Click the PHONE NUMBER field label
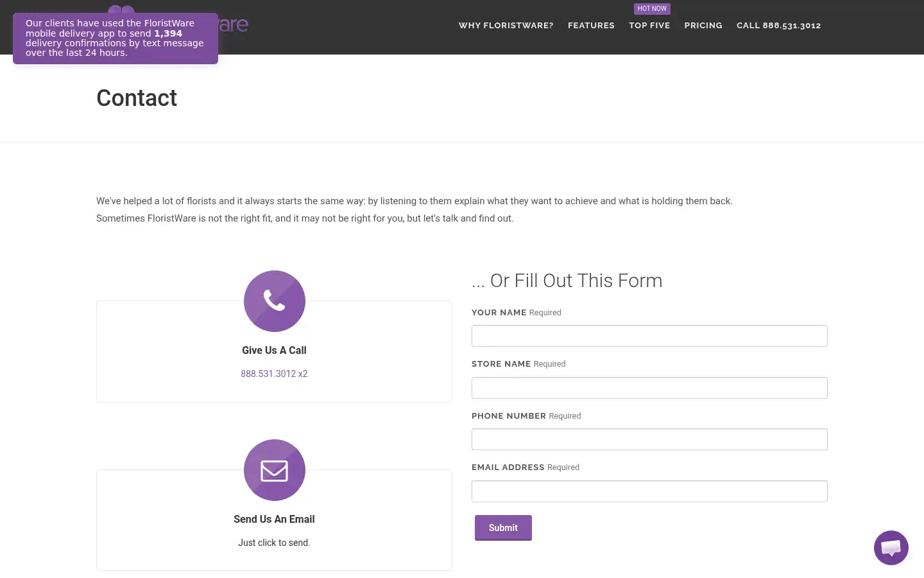This screenshot has height=578, width=924. tap(509, 416)
